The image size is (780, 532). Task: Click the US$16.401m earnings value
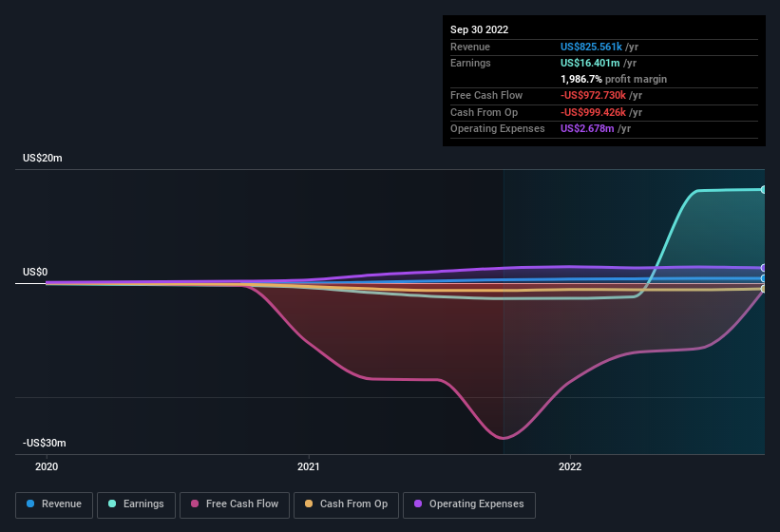[590, 63]
